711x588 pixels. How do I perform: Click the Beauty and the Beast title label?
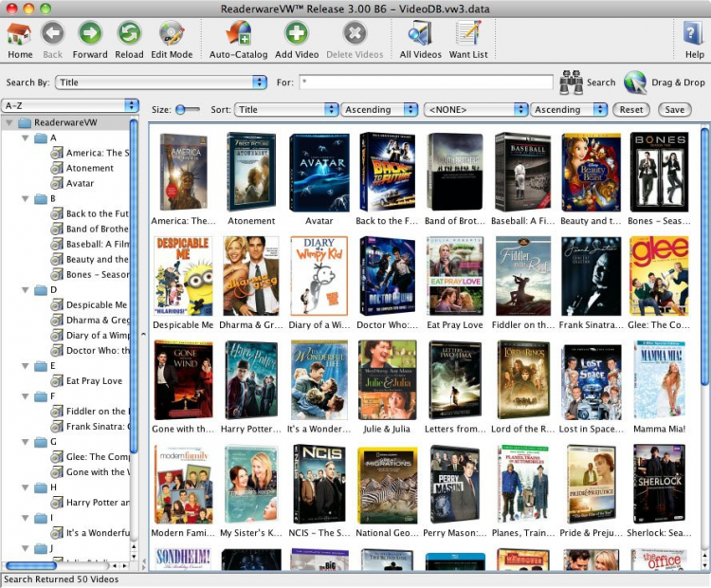(591, 221)
